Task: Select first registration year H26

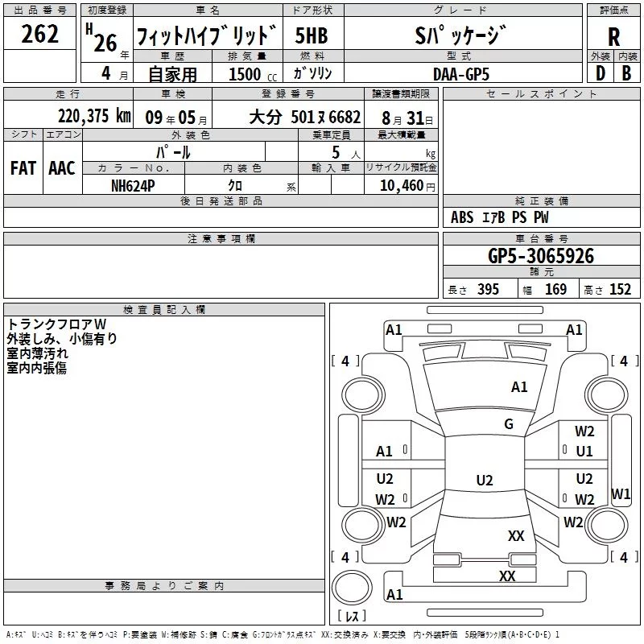Action: [103, 38]
